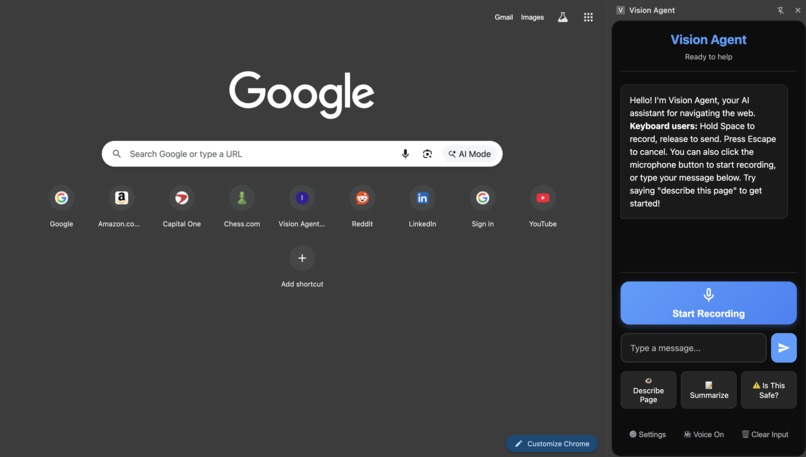
Task: Toggle Voice On setting
Action: click(x=704, y=434)
